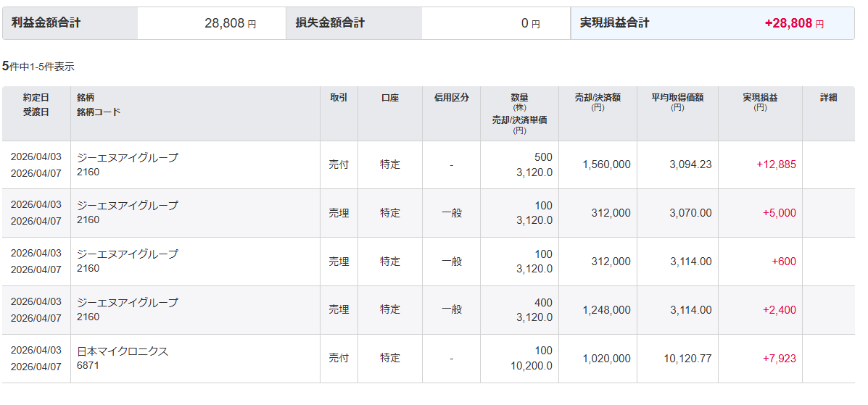The image size is (868, 405).
Task: Click the 1,248,000 settlement amount
Action: point(606,310)
